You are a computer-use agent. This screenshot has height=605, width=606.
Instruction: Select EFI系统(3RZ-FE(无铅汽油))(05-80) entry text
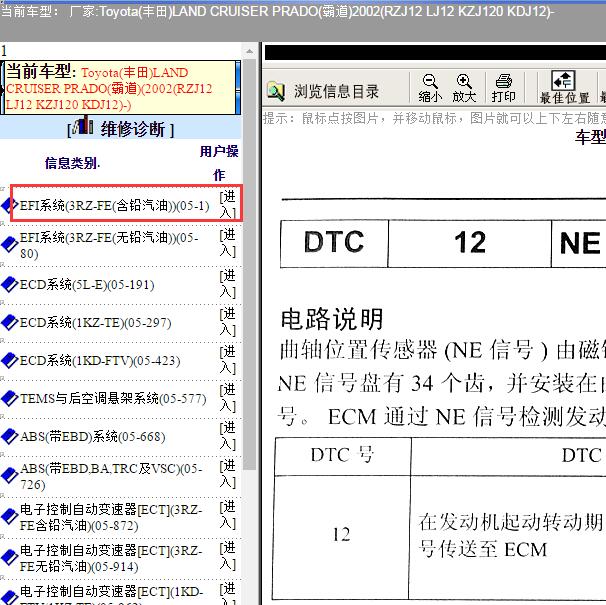(x=109, y=245)
